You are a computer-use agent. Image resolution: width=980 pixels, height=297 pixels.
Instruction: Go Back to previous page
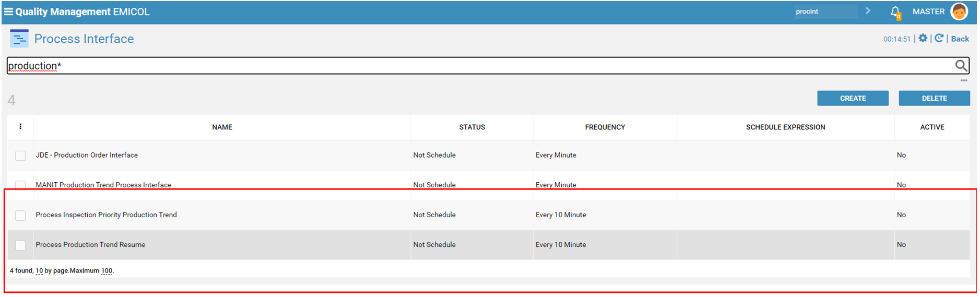point(960,39)
